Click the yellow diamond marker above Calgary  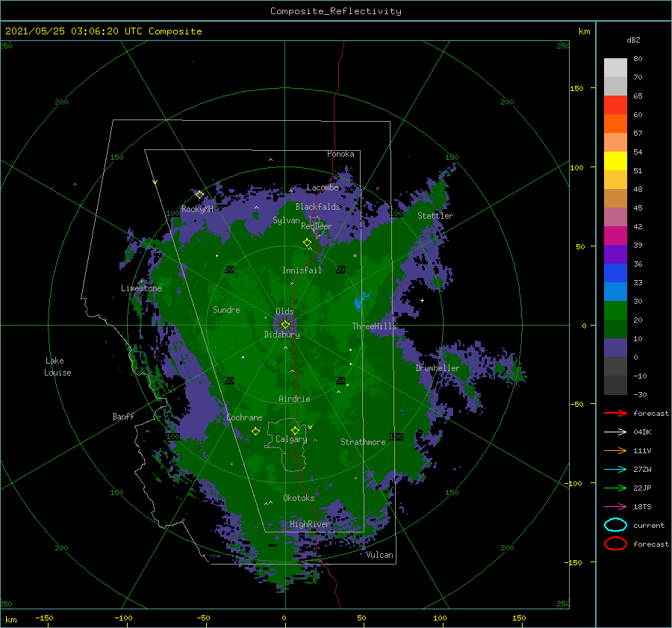pyautogui.click(x=295, y=430)
